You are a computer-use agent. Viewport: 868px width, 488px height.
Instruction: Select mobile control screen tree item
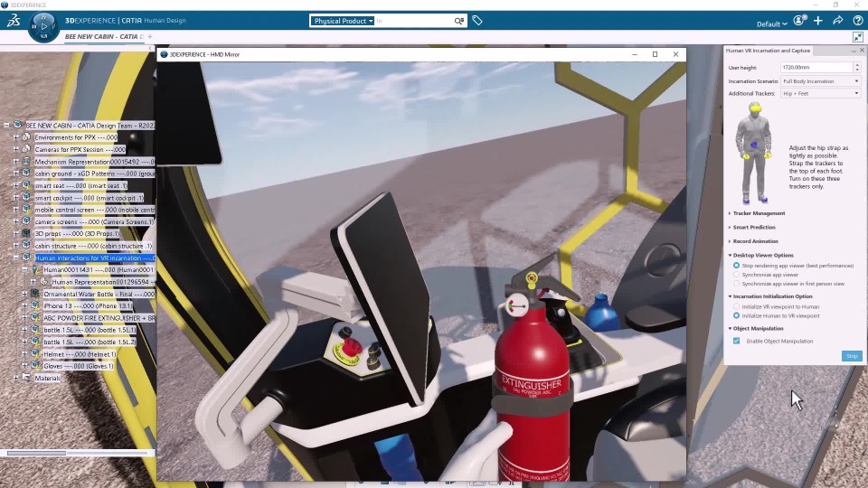94,210
